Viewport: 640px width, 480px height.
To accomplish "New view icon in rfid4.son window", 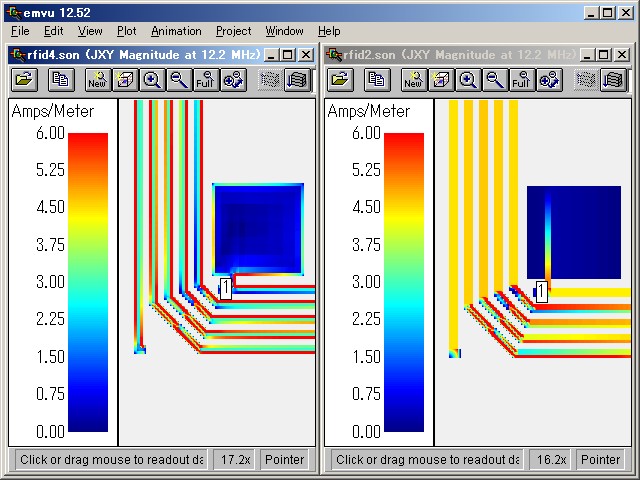I will click(x=98, y=80).
